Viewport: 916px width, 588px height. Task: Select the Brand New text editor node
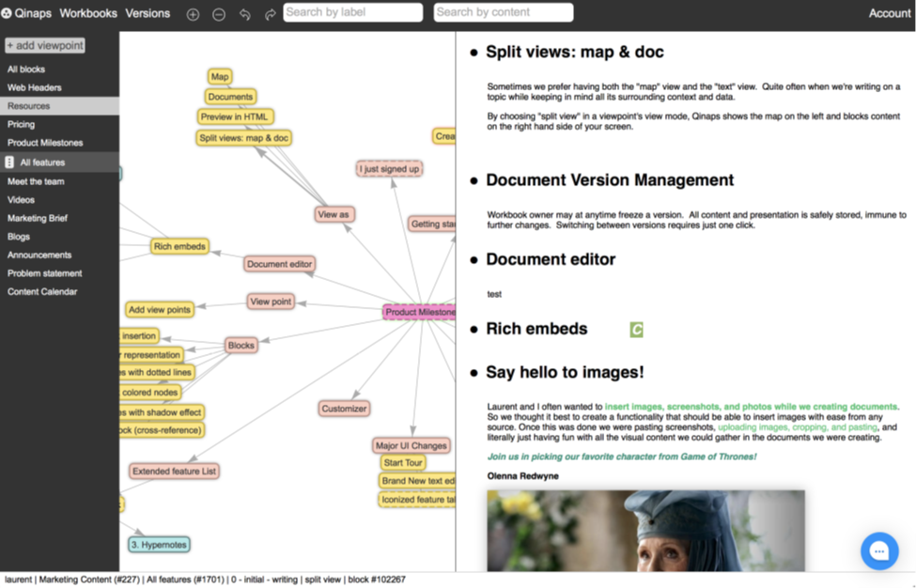(418, 481)
